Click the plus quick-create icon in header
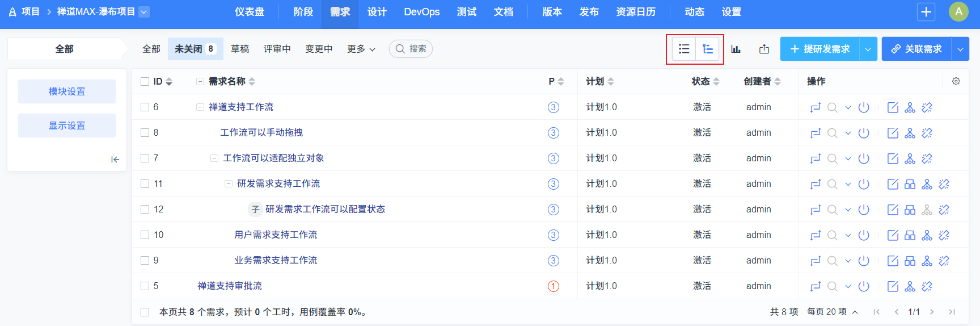Viewport: 980px width, 326px height. point(926,12)
